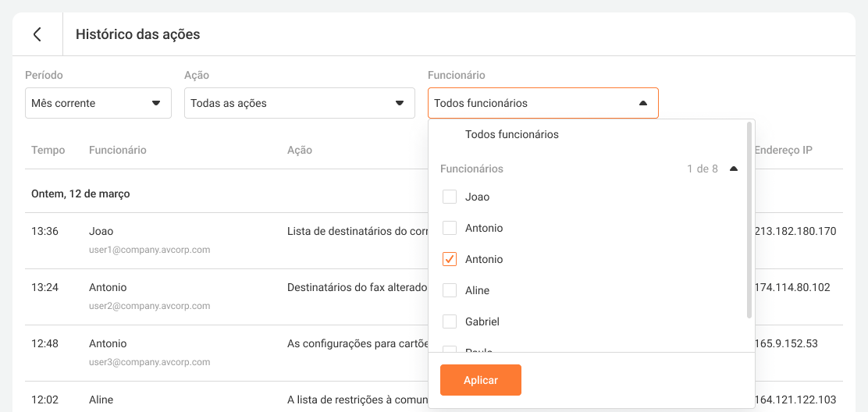The image size is (868, 412).
Task: Check the Joao checkbox
Action: tap(450, 197)
